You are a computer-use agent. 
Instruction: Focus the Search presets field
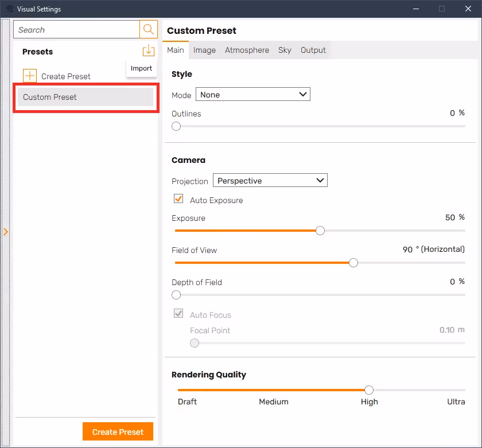[76, 29]
